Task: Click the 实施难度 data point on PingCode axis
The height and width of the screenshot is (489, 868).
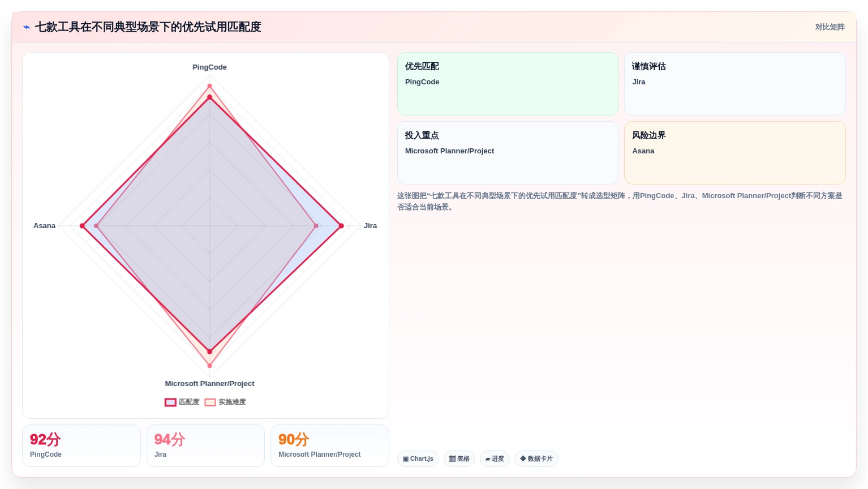Action: coord(209,86)
